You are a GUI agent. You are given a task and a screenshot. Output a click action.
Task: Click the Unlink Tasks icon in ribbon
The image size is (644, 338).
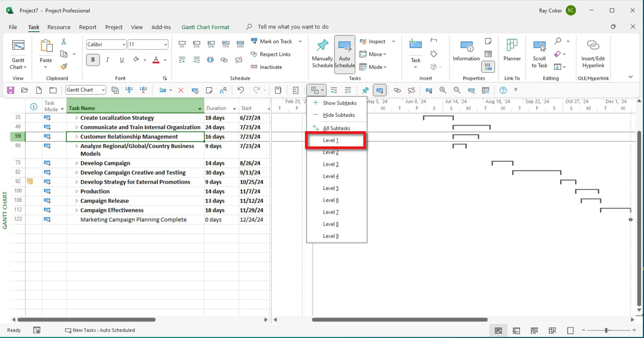[239, 60]
